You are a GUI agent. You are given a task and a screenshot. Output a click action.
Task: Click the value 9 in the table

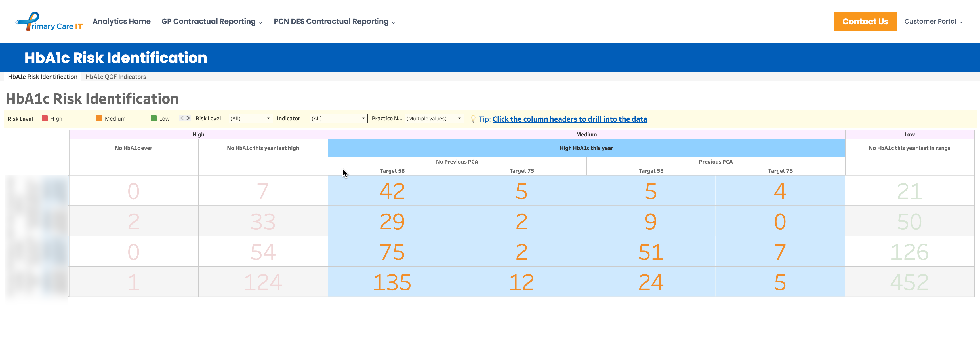651,222
